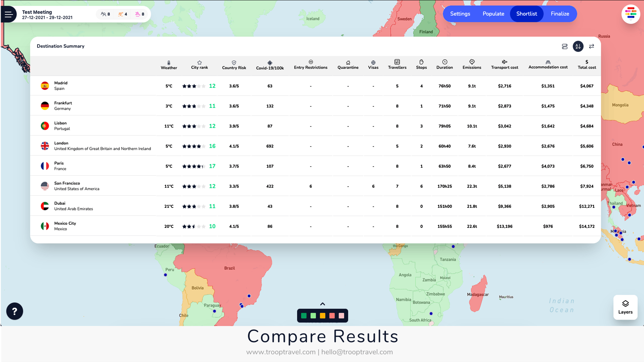Click the TroopTravel logo avatar
644x362 pixels.
point(631,14)
